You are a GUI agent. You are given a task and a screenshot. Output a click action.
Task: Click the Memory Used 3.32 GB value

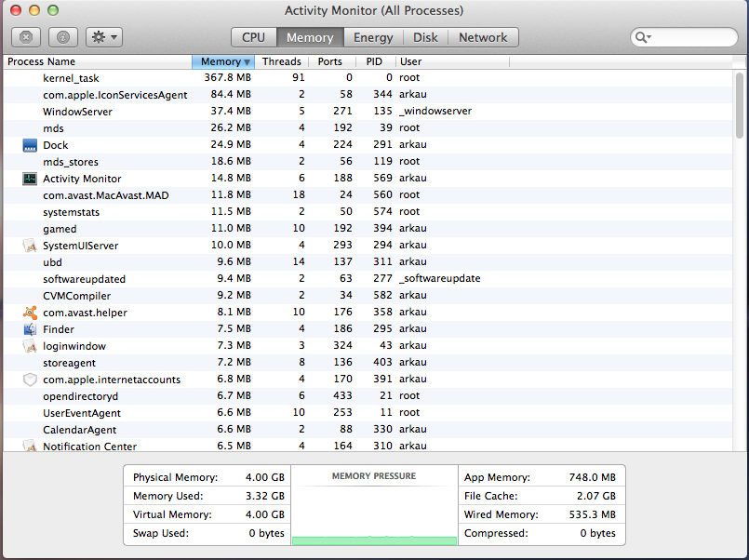pos(264,496)
